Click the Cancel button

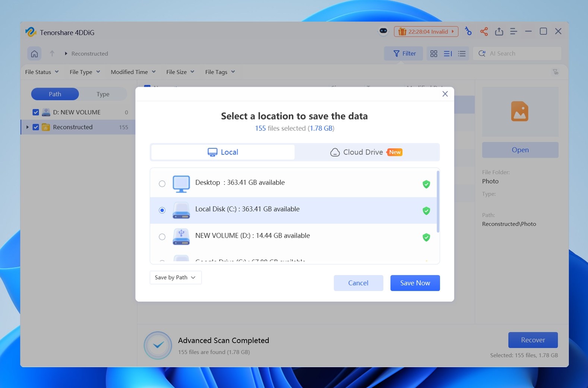(358, 283)
